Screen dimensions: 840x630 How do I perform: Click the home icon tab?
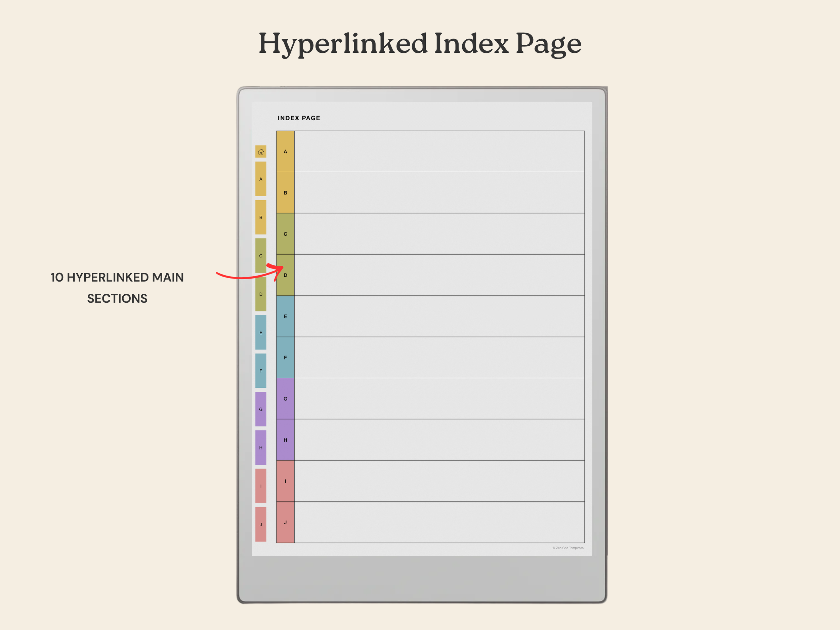tap(260, 152)
